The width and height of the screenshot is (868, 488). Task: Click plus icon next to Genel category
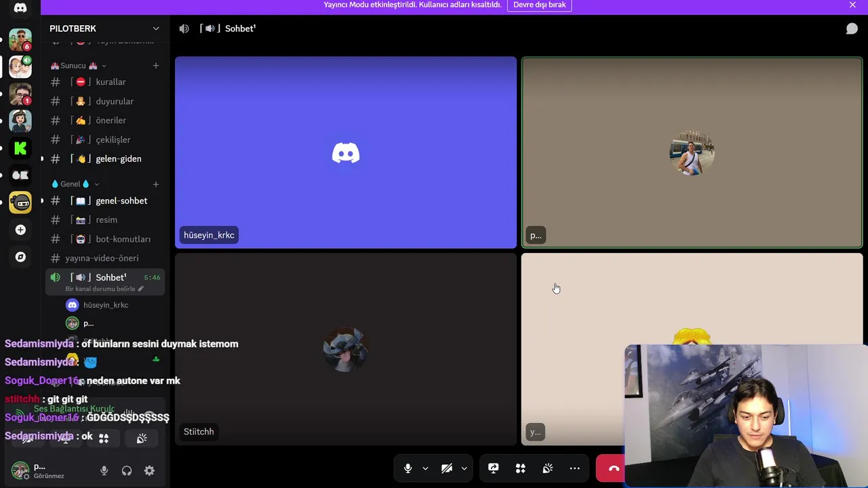point(156,184)
